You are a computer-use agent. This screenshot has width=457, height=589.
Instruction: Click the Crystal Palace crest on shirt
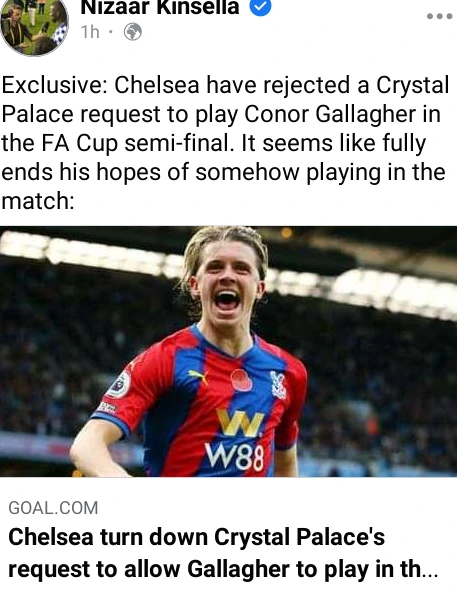point(278,385)
